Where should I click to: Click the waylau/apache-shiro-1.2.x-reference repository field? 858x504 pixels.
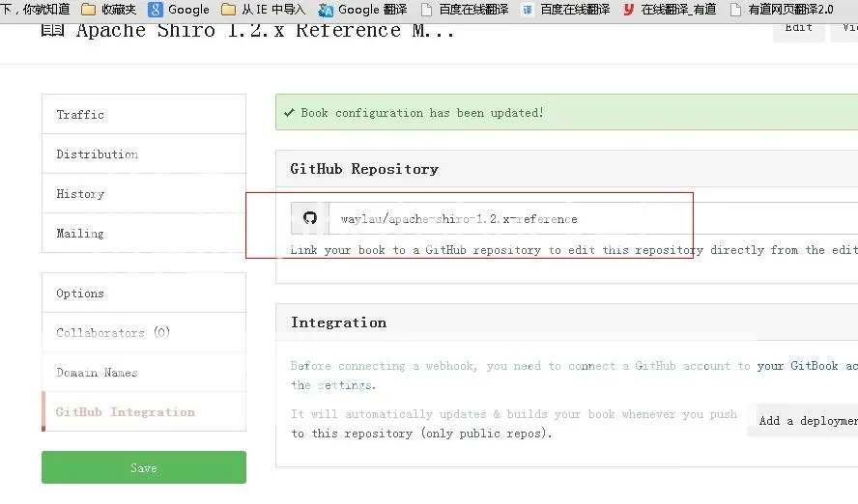[x=593, y=218]
